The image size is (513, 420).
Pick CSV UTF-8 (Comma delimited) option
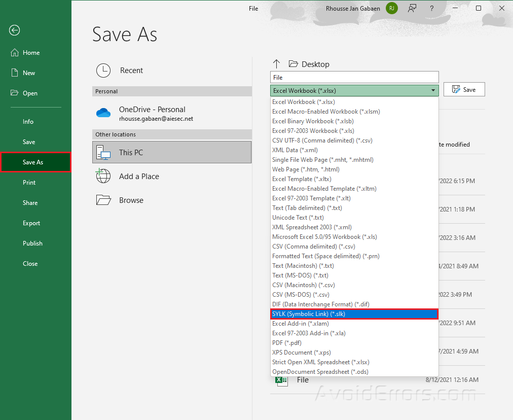322,141
